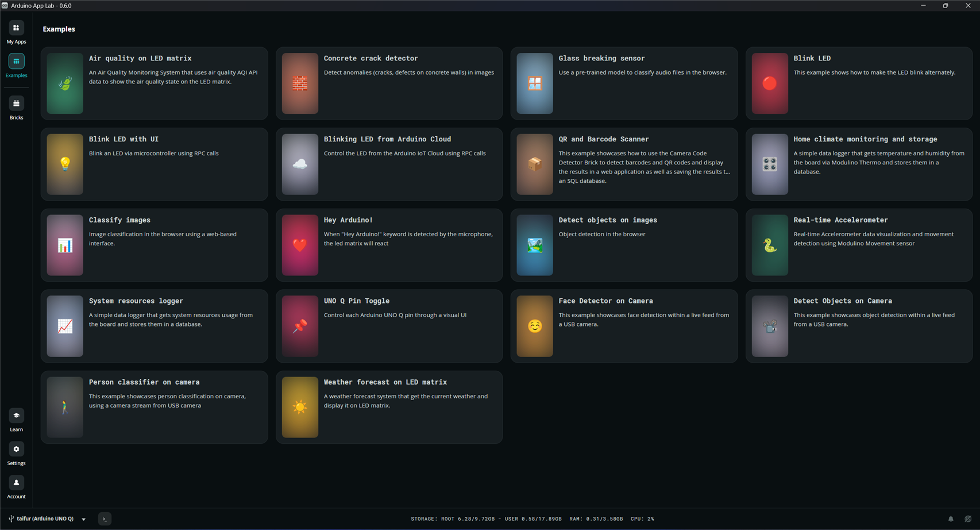Open the Learn section
Image resolution: width=980 pixels, height=530 pixels.
pyautogui.click(x=16, y=420)
